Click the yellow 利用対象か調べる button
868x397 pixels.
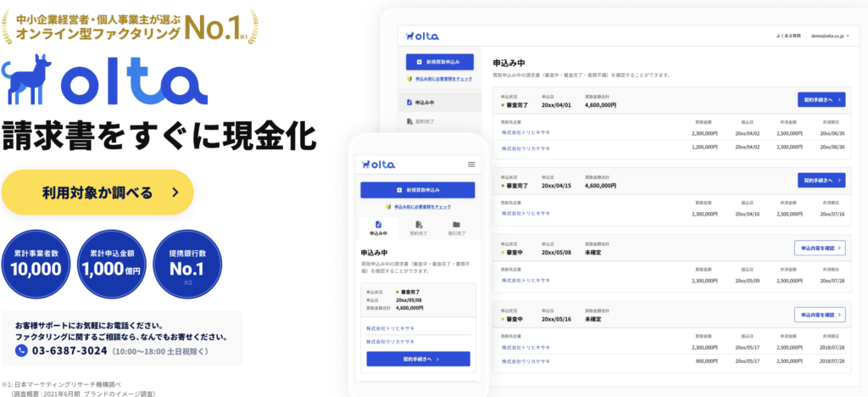pyautogui.click(x=97, y=192)
